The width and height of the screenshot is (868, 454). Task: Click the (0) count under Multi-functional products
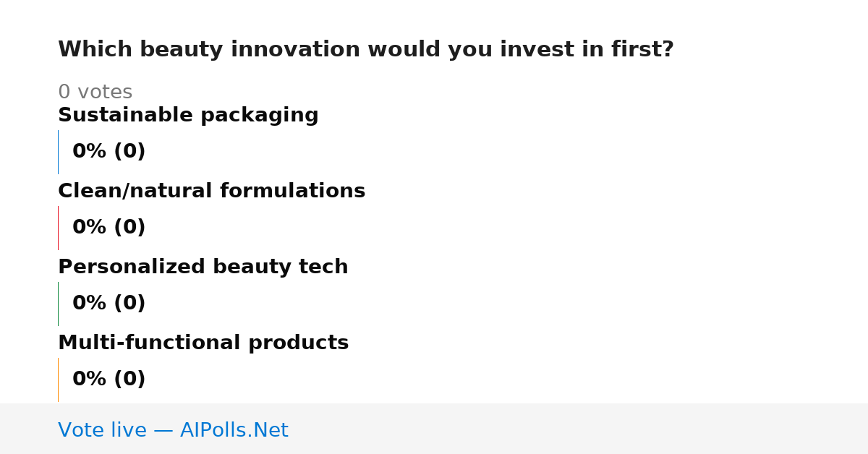(129, 380)
